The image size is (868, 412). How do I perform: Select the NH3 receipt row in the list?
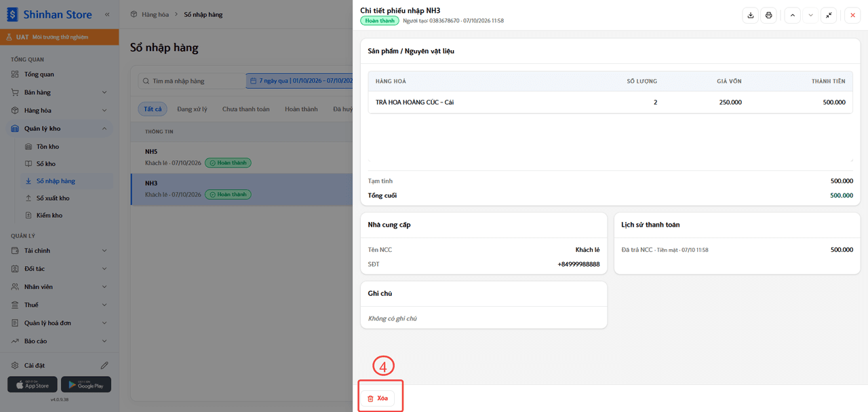click(242, 189)
